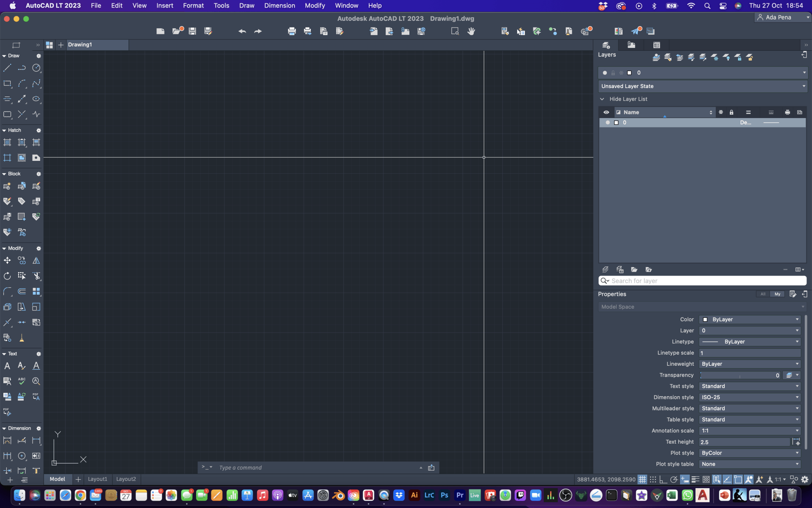The image size is (812, 508).
Task: Switch to the Layout1 tab
Action: [97, 479]
